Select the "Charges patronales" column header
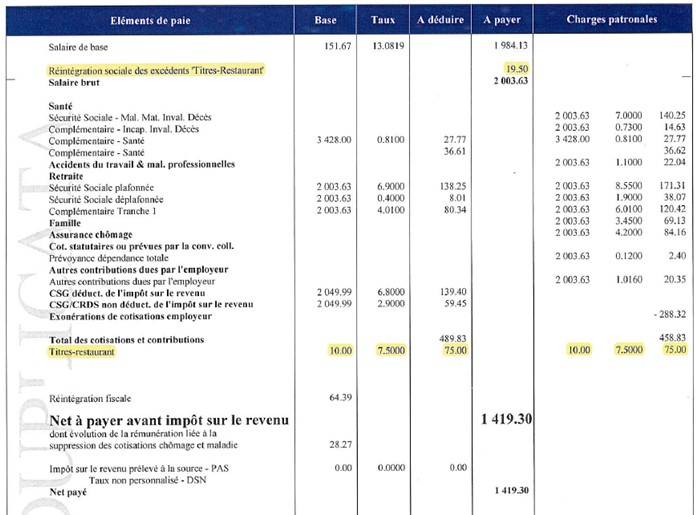 pos(612,19)
